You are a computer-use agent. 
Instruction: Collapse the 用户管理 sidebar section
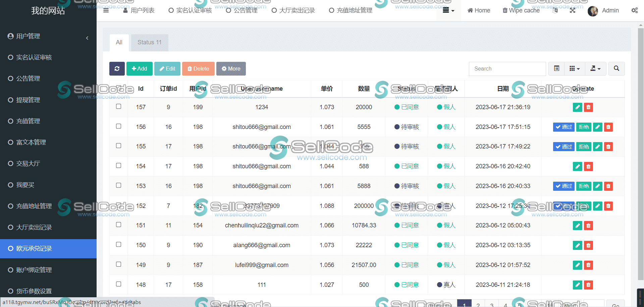pos(87,38)
